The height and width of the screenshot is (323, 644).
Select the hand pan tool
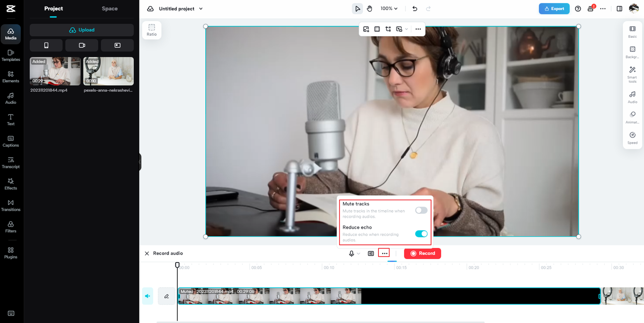(369, 9)
